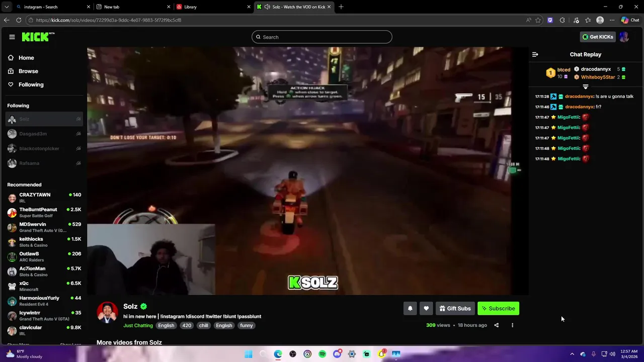Click Whiteboy5Star in the chat leaderboard

coord(598,77)
